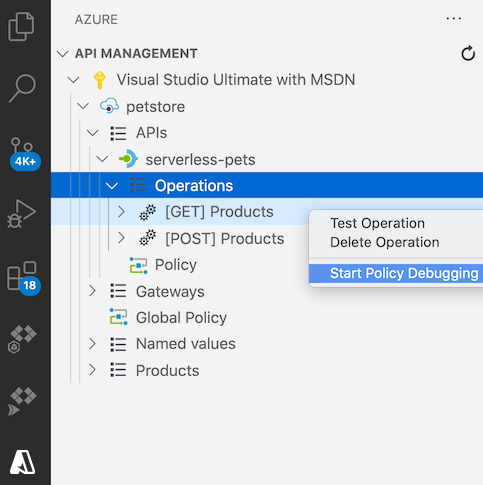Expand the [GET] Products operation
This screenshot has width=483, height=485.
click(121, 212)
